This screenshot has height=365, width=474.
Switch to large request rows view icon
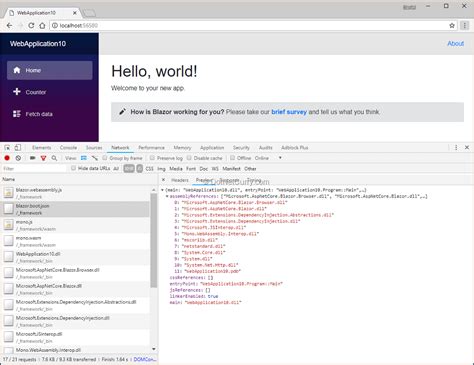point(84,158)
